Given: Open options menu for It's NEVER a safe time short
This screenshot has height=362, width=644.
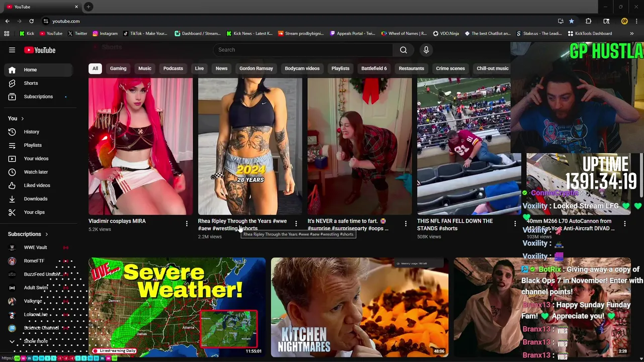Looking at the screenshot, I should pos(406,224).
